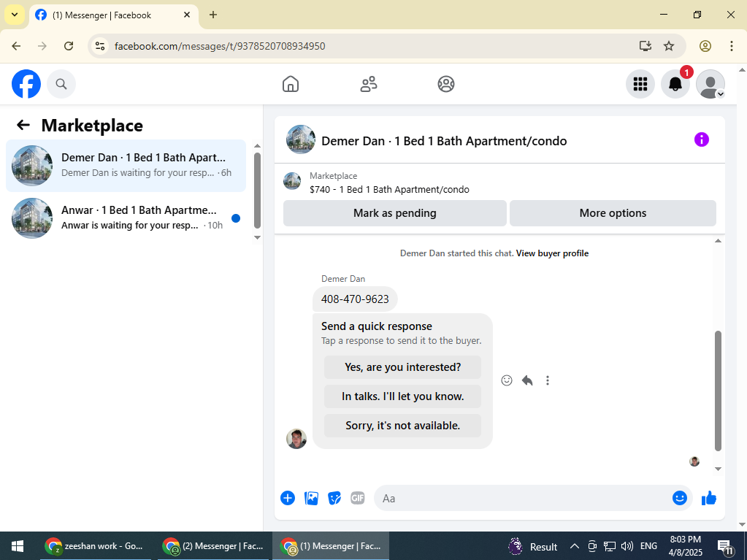The height and width of the screenshot is (560, 747).
Task: Click the chat messages scrollbar thumb
Action: (718, 391)
